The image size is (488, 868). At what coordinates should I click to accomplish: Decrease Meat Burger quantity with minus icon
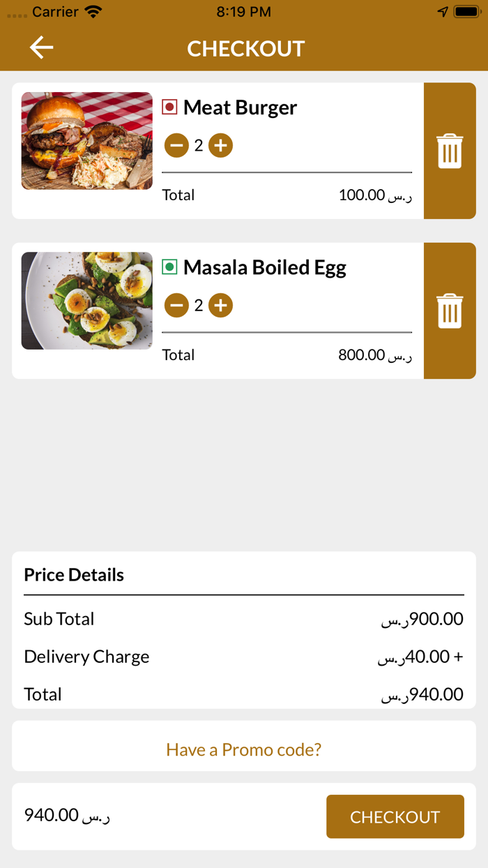click(x=176, y=145)
